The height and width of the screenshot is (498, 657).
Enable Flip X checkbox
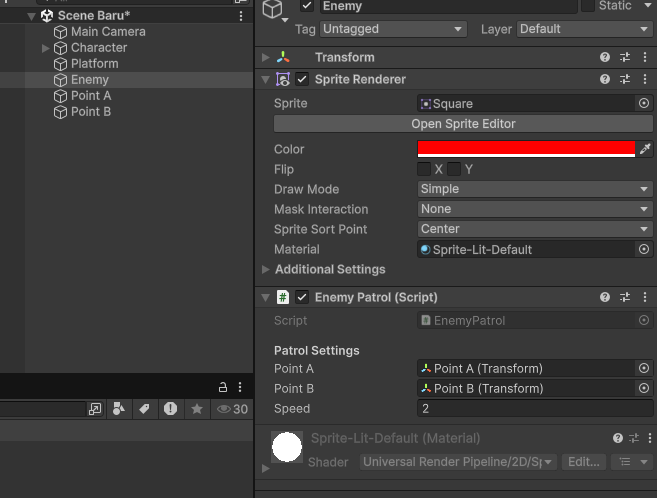[424, 169]
